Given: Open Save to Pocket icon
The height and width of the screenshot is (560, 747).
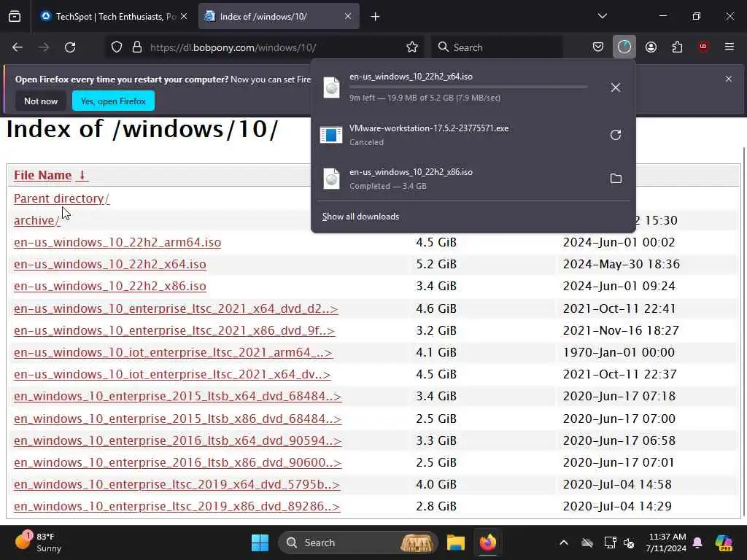Looking at the screenshot, I should [x=598, y=47].
